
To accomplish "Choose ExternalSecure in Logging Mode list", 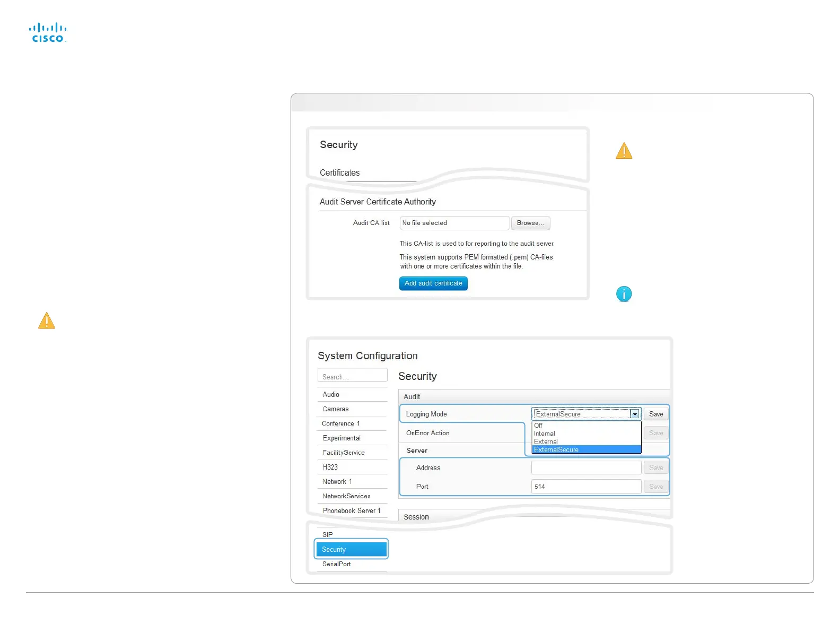I will 586,449.
